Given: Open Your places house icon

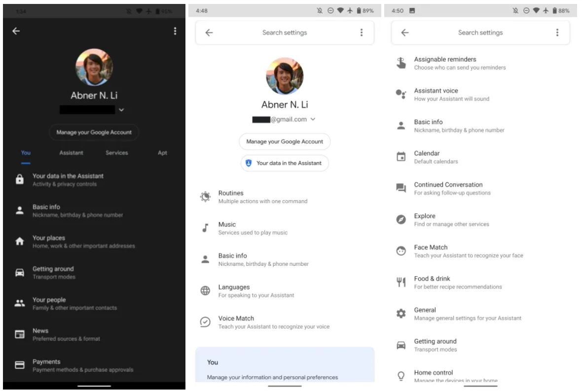Looking at the screenshot, I should pos(20,242).
